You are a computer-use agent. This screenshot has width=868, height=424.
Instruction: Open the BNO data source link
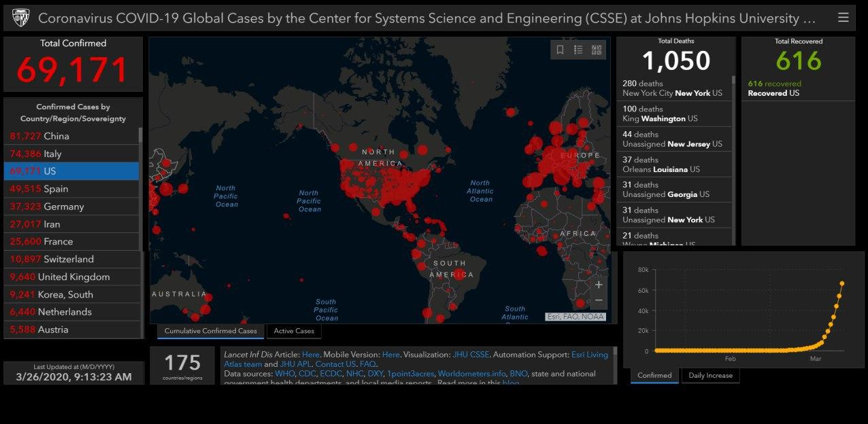tap(518, 374)
